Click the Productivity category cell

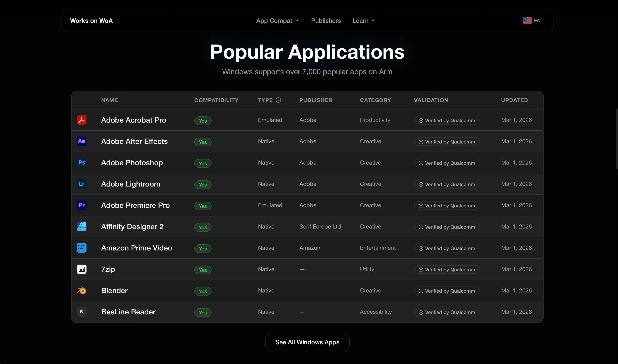[x=375, y=120]
